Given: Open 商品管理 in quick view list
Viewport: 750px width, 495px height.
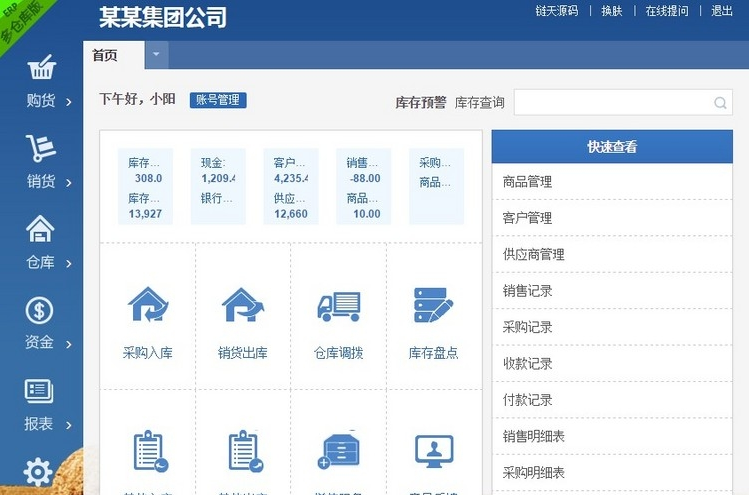Looking at the screenshot, I should pyautogui.click(x=527, y=182).
